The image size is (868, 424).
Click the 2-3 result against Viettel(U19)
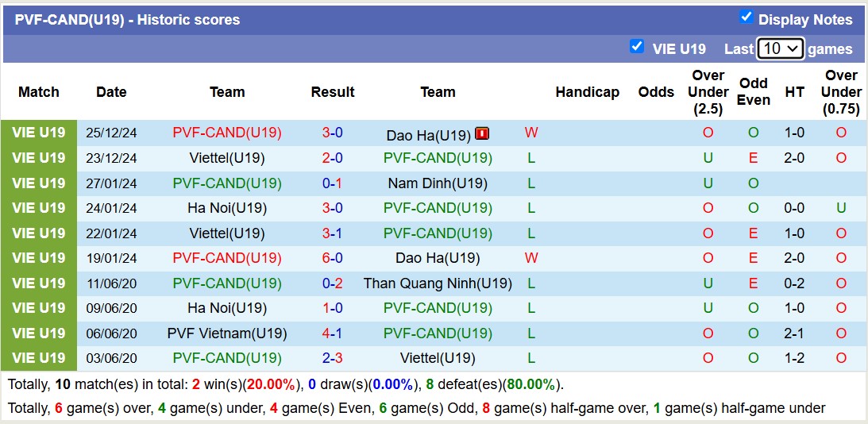(x=332, y=358)
